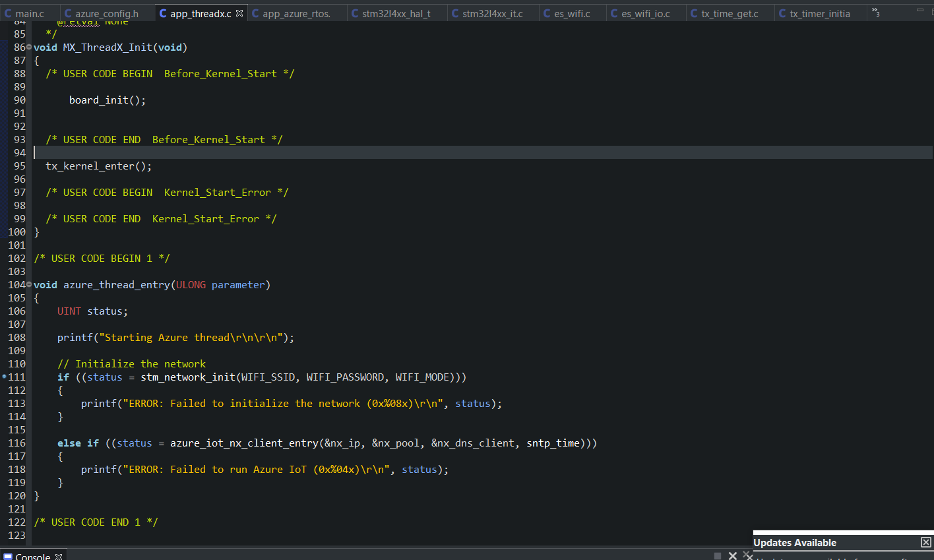Viewport: 934px width, 560px height.
Task: Switch to the stm32l4xx_it.c tab
Action: point(492,13)
